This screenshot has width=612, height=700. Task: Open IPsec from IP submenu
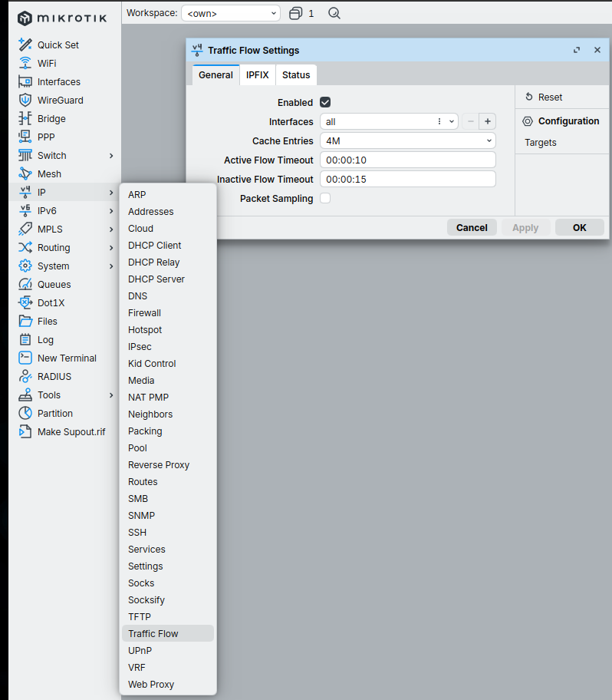[167, 346]
